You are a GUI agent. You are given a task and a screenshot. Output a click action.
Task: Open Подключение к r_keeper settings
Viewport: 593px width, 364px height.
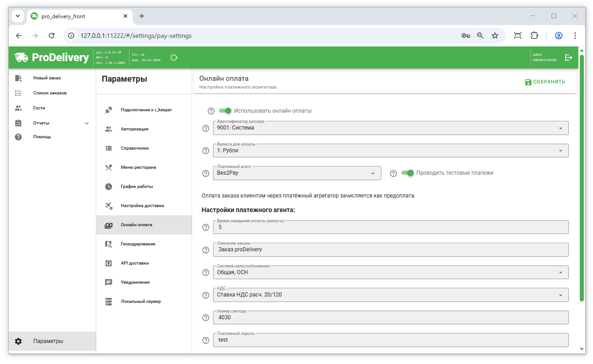[x=146, y=110]
